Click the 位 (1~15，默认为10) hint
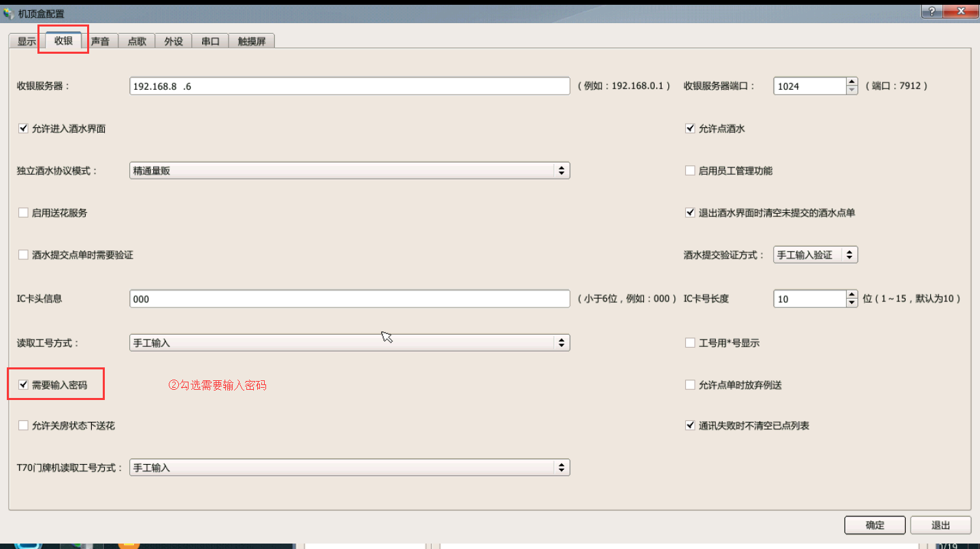The height and width of the screenshot is (549, 980). (x=911, y=299)
